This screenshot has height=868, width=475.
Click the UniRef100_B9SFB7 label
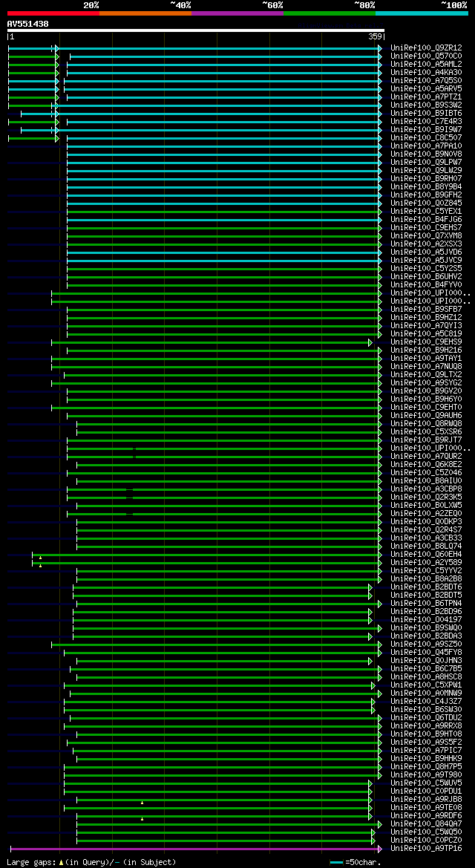click(x=426, y=309)
